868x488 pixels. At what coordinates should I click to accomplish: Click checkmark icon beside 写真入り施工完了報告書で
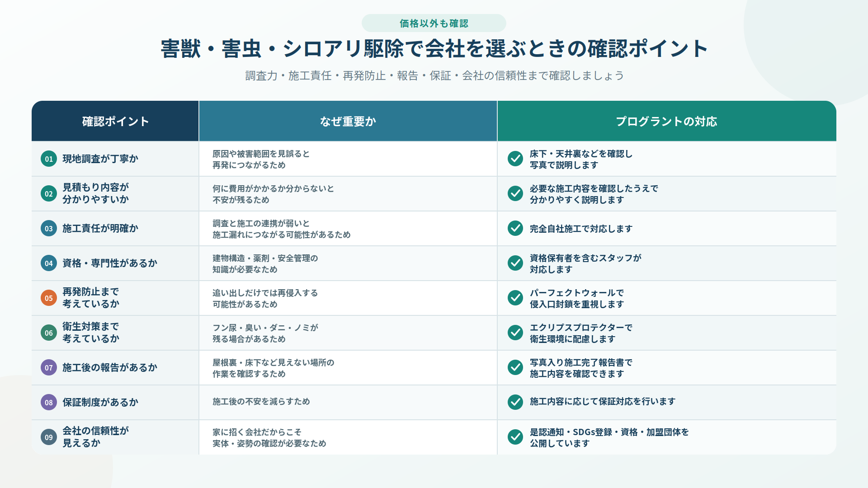(x=515, y=367)
